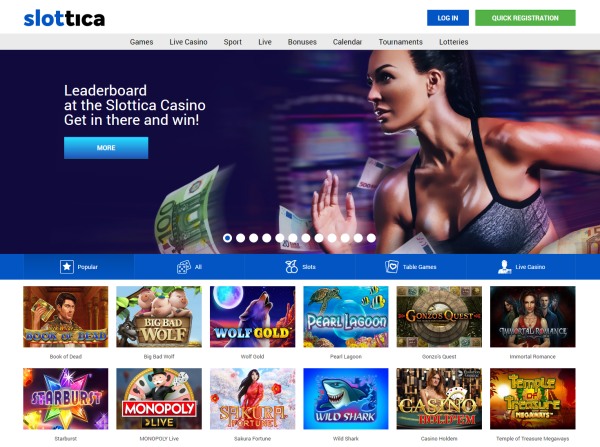
Task: Click the Slottica logo
Action: [64, 18]
